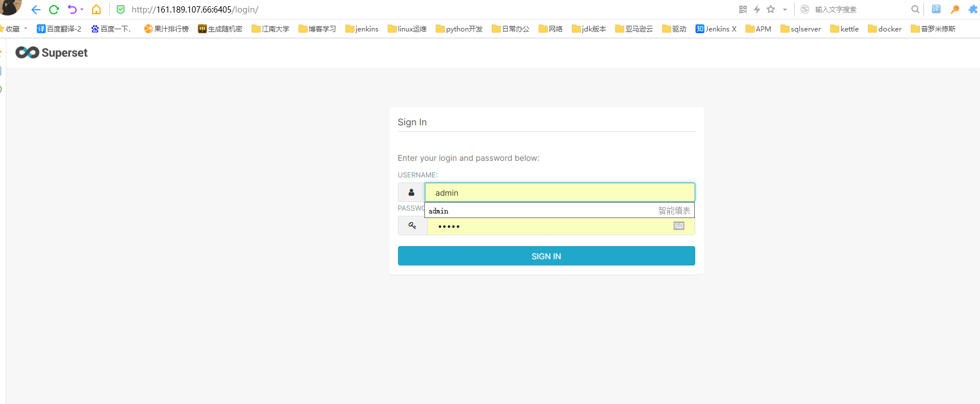The height and width of the screenshot is (404, 980).
Task: Open the 网络 bookmark folder
Action: [551, 29]
